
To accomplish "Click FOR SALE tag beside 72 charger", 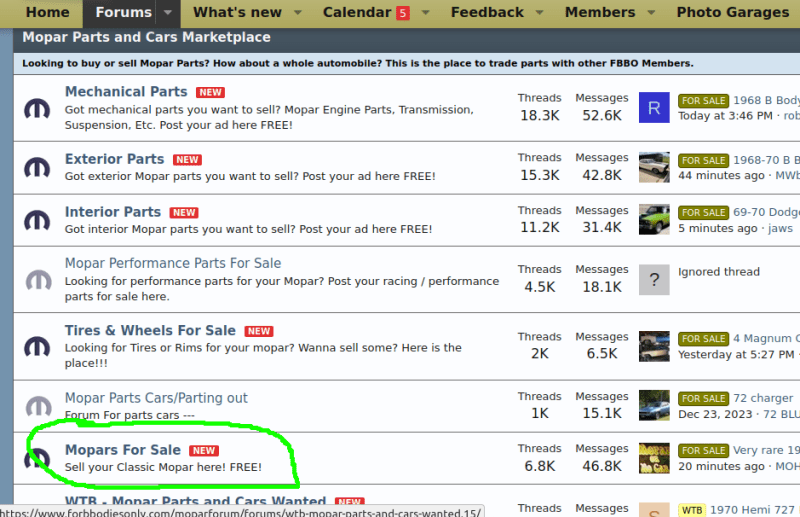I will [x=704, y=399].
